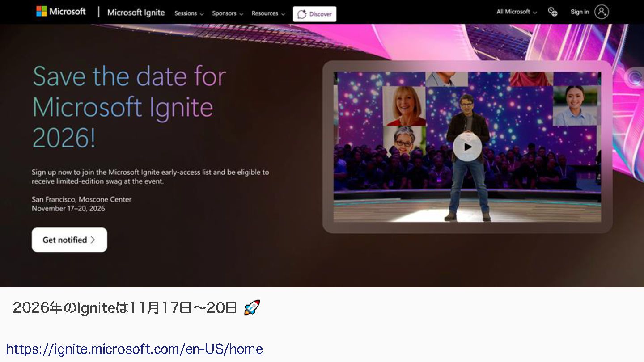
Task: Click the rocket emoji in the caption
Action: [x=251, y=307]
